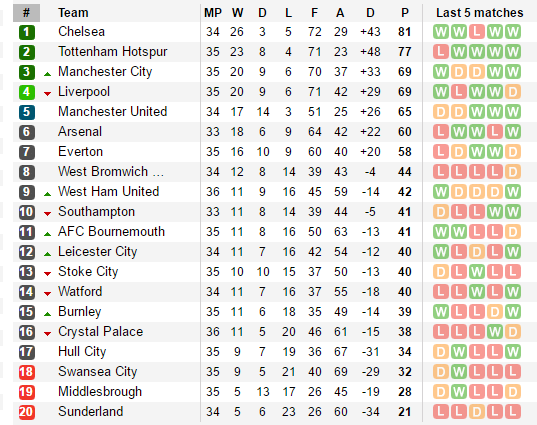Click the W result in Crystal Palace's last five
Viewport: 537px width, 425px height.
point(495,332)
